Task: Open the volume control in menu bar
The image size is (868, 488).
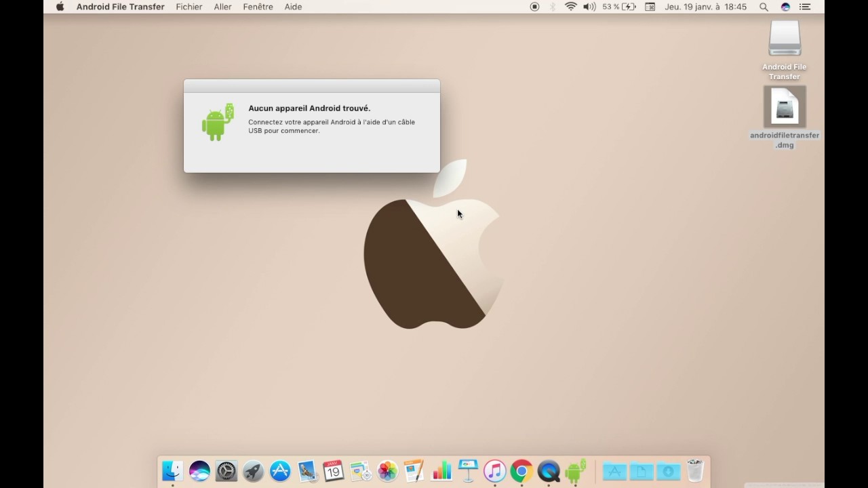Action: [x=589, y=7]
